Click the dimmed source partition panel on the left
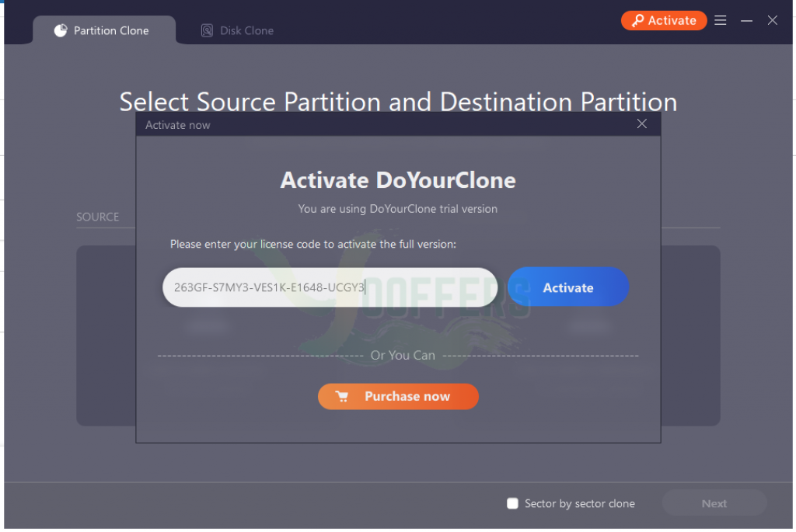Screen dimensions: 796x532 click(106, 336)
